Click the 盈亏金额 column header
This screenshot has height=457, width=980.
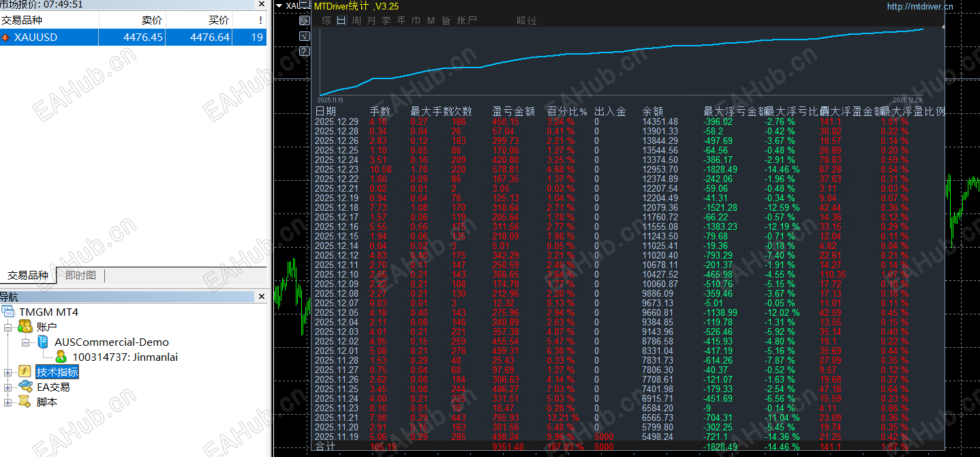(513, 111)
